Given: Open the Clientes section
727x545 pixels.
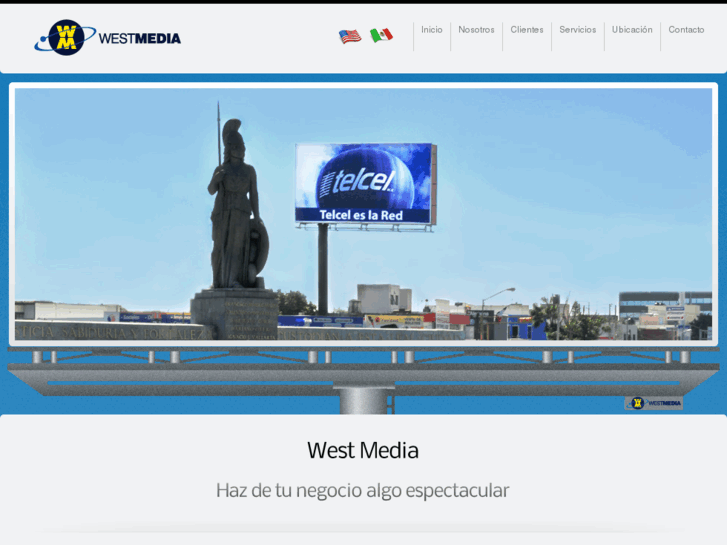Looking at the screenshot, I should [527, 30].
